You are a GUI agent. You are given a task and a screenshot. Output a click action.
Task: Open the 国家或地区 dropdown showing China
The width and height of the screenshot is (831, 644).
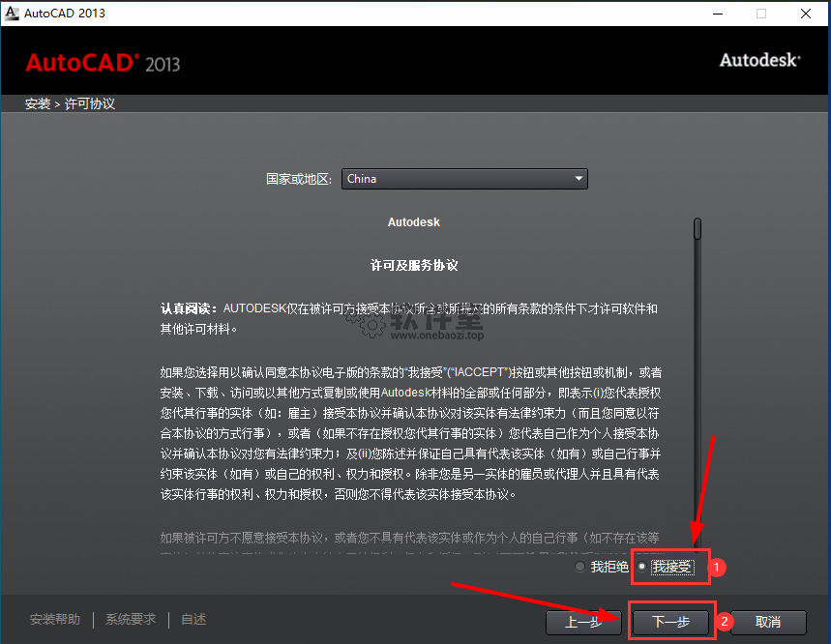464,179
